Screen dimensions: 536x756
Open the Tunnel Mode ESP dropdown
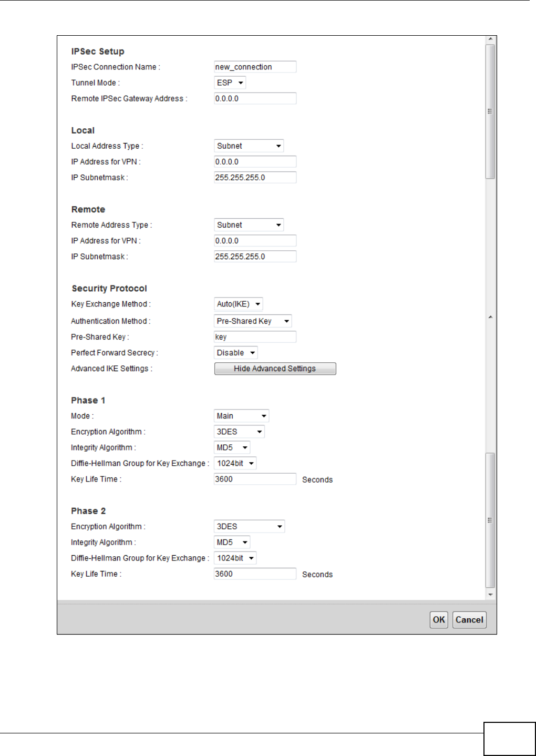pyautogui.click(x=230, y=83)
